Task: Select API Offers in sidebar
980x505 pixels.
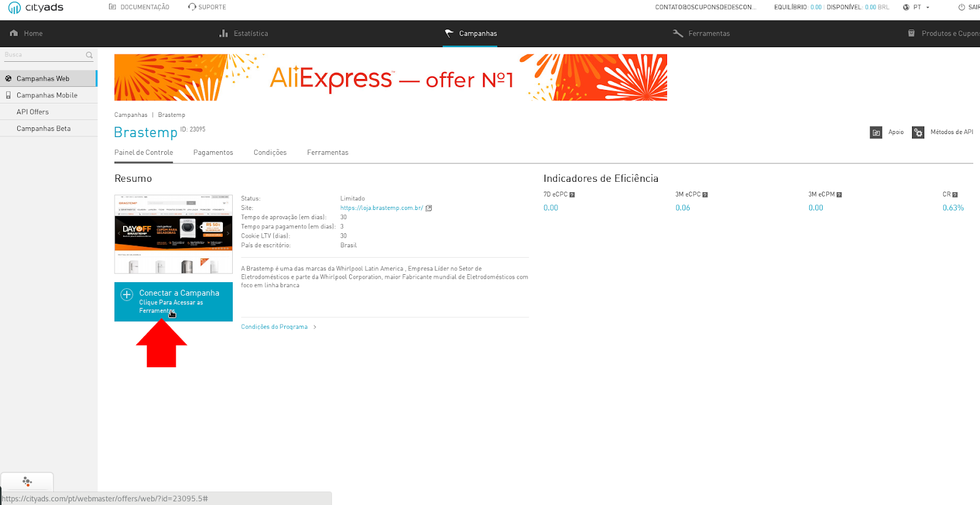Action: click(x=48, y=112)
